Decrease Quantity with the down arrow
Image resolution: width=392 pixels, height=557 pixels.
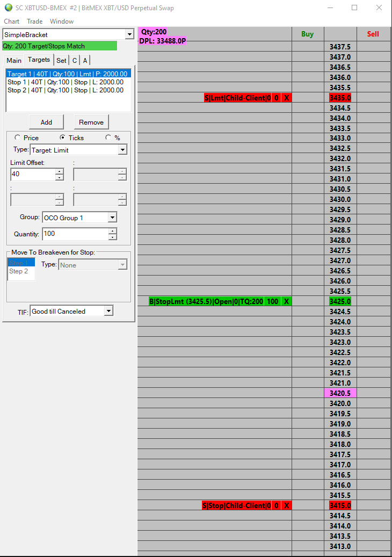pyautogui.click(x=112, y=237)
